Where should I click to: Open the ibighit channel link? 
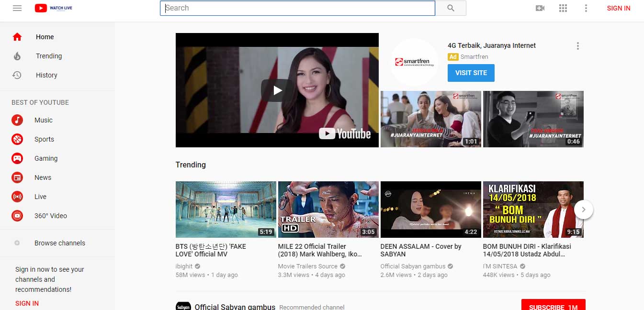click(184, 266)
